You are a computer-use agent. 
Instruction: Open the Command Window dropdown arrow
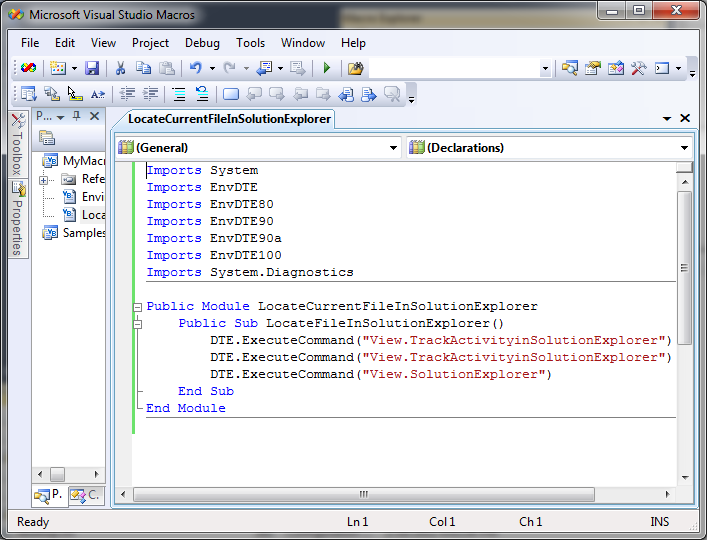tap(678, 69)
